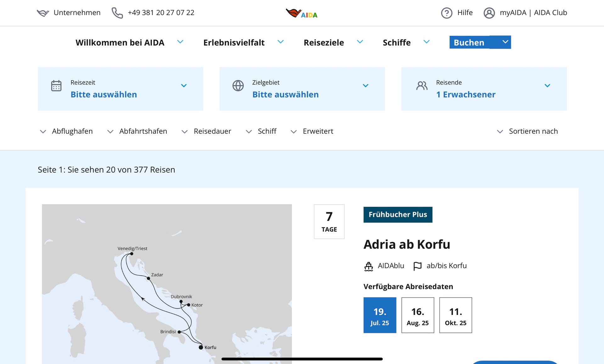Image resolution: width=604 pixels, height=364 pixels.
Task: Click the 'Brindisi' map label
Action: (x=168, y=332)
